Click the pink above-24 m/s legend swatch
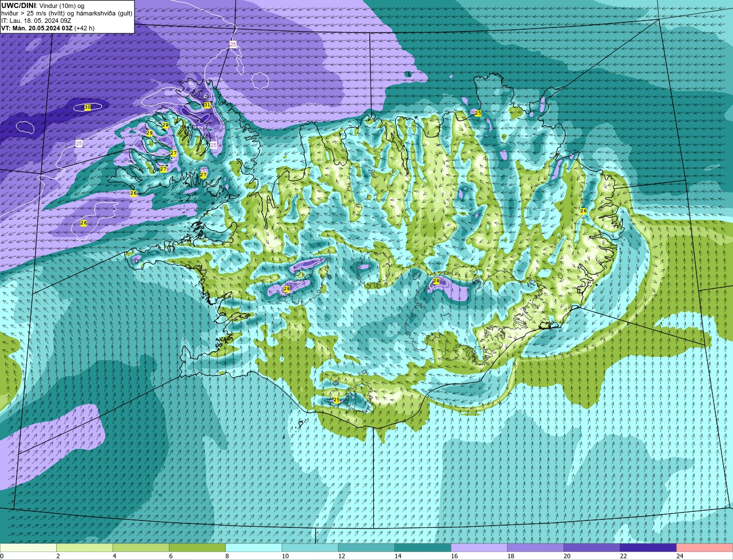733x560 pixels. (x=705, y=547)
